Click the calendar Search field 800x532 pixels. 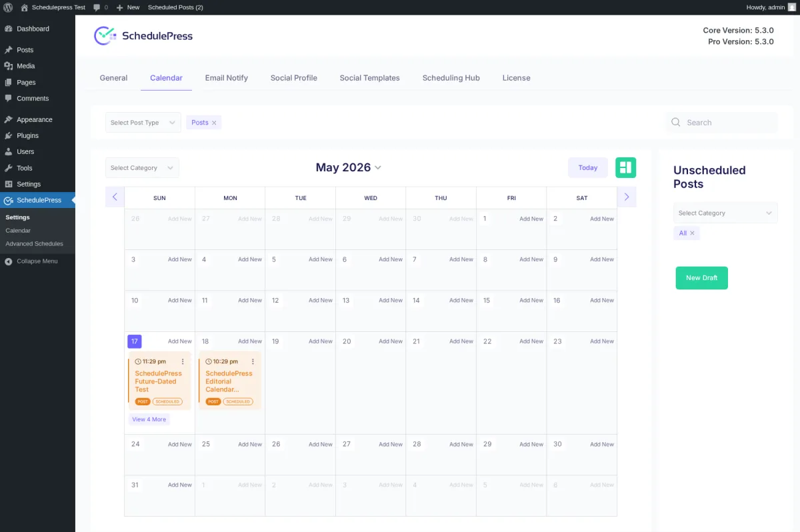coord(722,123)
